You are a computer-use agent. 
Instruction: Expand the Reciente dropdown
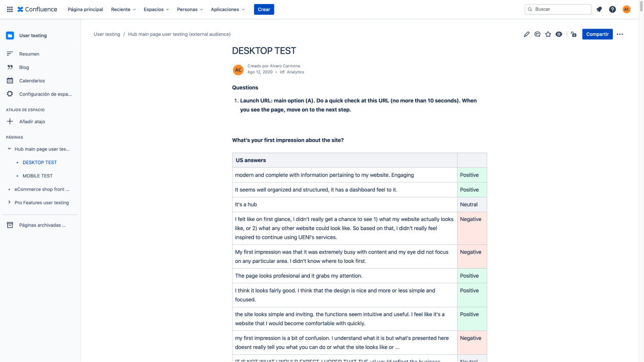[x=123, y=9]
